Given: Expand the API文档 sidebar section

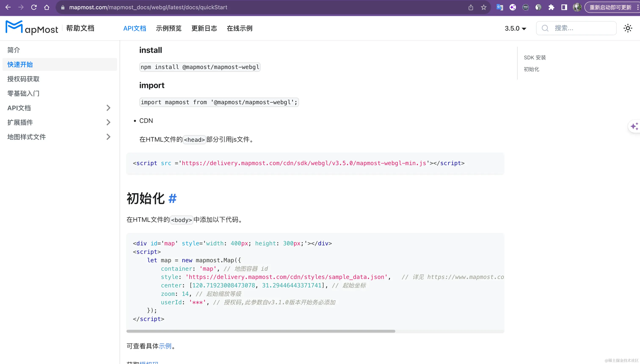Looking at the screenshot, I should pos(108,108).
